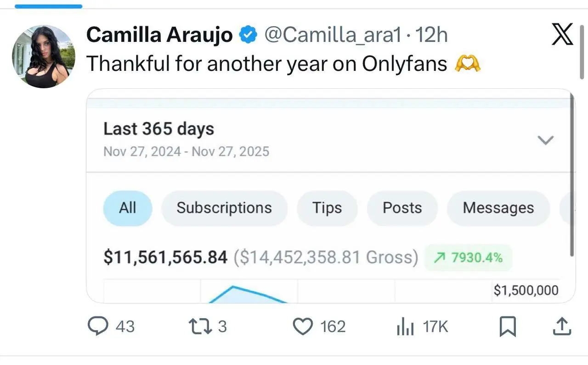The image size is (588, 365).
Task: Click the blue verified badge next to the name
Action: click(x=248, y=34)
